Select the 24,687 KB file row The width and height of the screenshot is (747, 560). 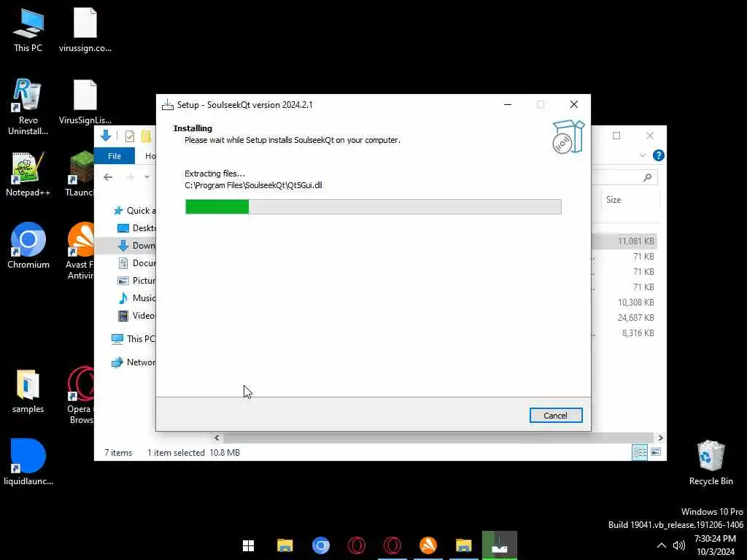click(x=624, y=318)
